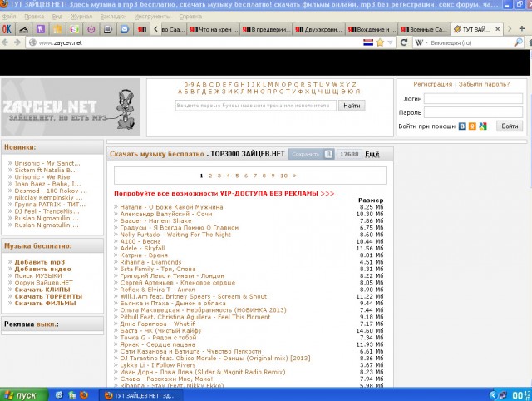Open the Файл menu

9,17
